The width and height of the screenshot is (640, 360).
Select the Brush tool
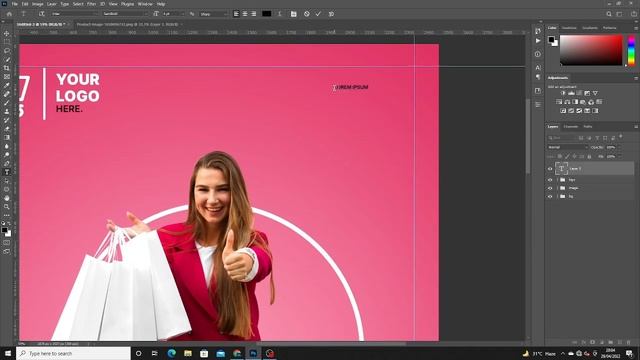7,102
